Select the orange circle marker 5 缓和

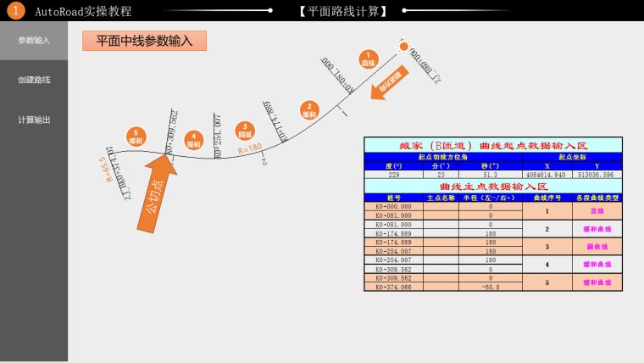[x=136, y=137]
